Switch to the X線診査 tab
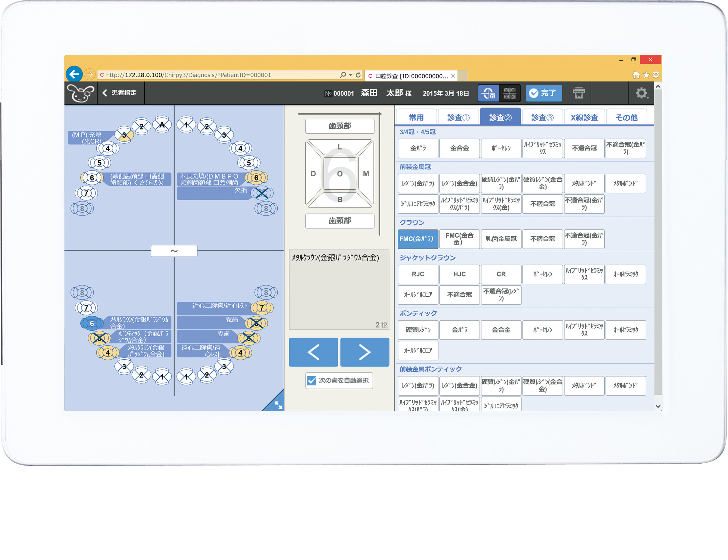The height and width of the screenshot is (560, 728). pyautogui.click(x=584, y=117)
